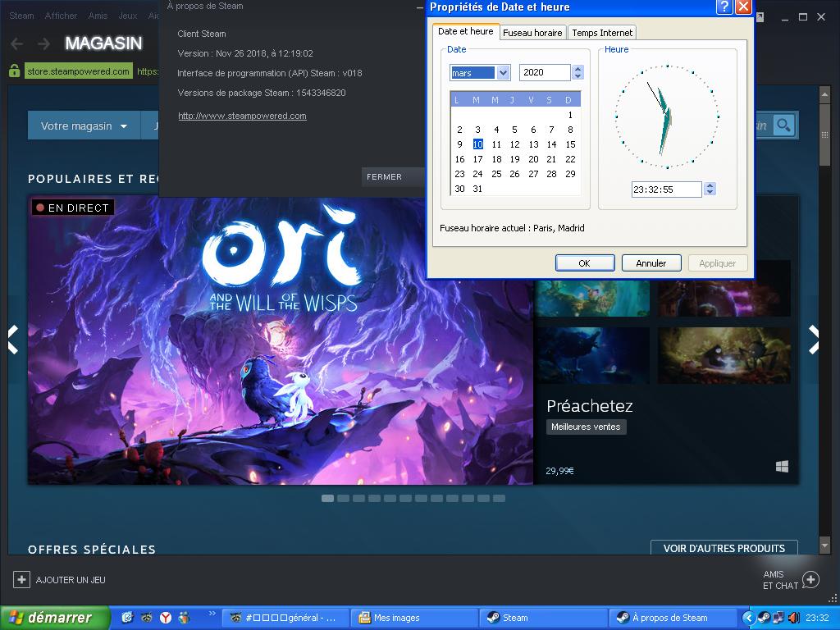Open the Jeux menu

tap(127, 16)
